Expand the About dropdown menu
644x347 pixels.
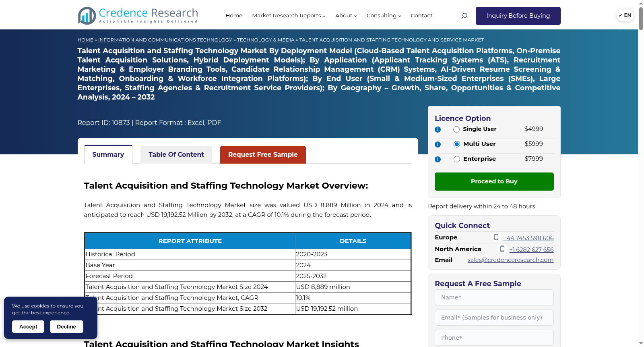[346, 16]
